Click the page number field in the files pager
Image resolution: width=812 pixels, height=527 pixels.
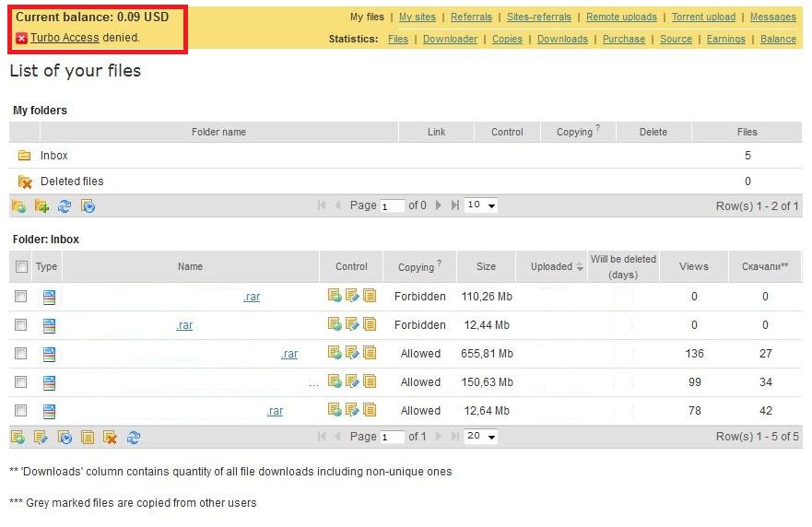(393, 438)
